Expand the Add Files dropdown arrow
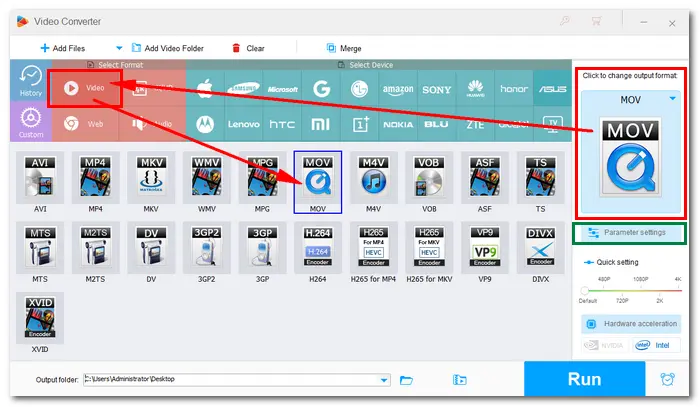This screenshot has height=407, width=700. (119, 48)
